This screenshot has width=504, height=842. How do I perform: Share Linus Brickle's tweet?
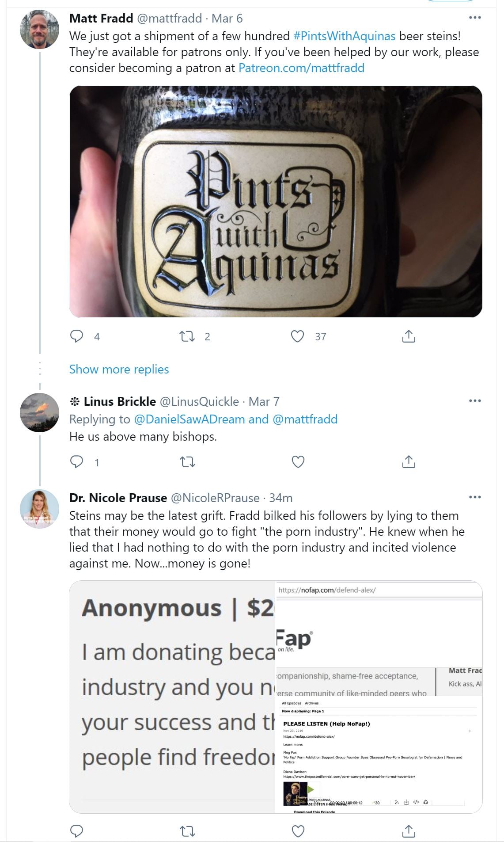(x=409, y=462)
